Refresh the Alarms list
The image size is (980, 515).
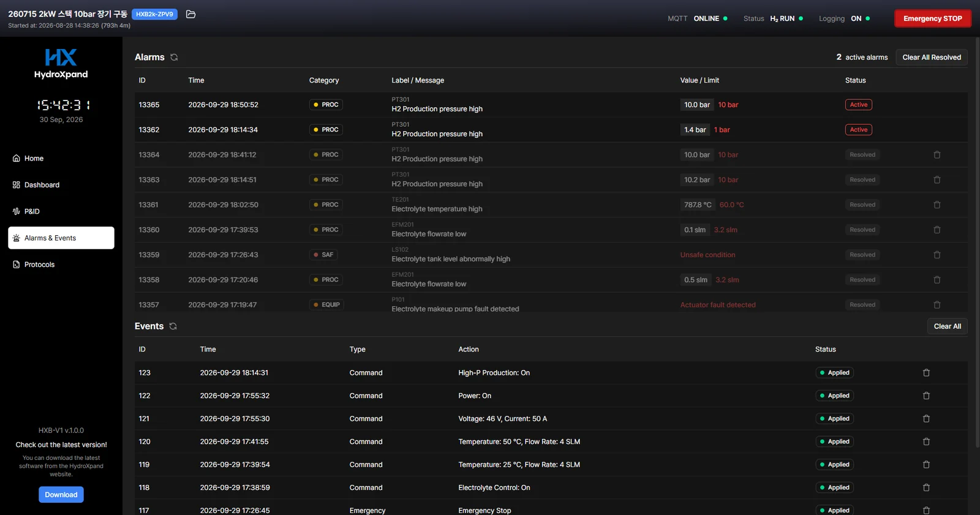coord(174,57)
